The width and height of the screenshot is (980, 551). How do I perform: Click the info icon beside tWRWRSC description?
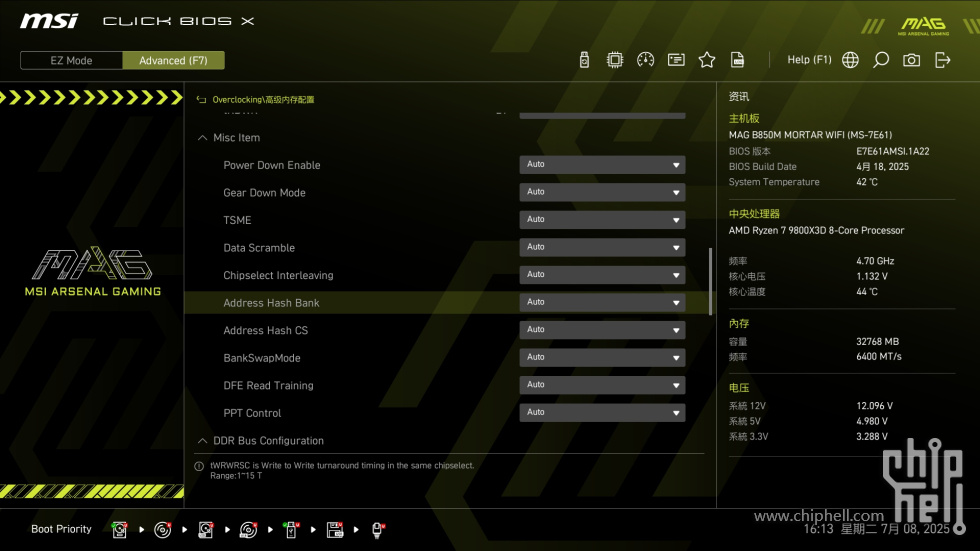point(199,466)
